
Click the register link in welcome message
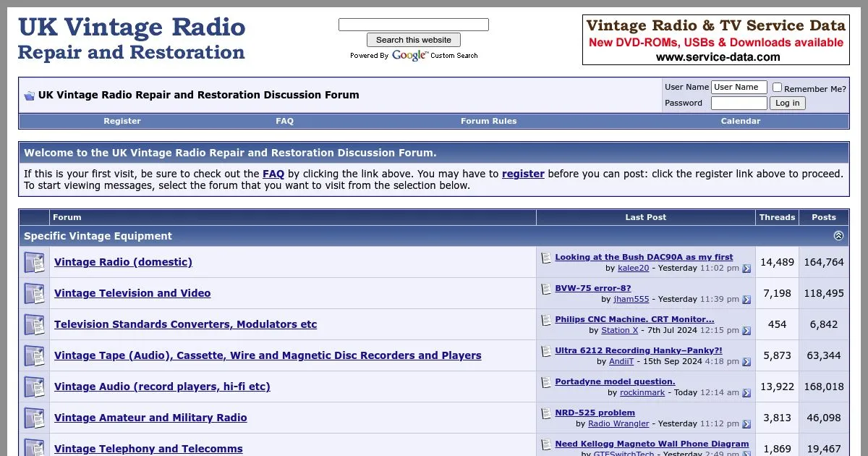coord(523,174)
